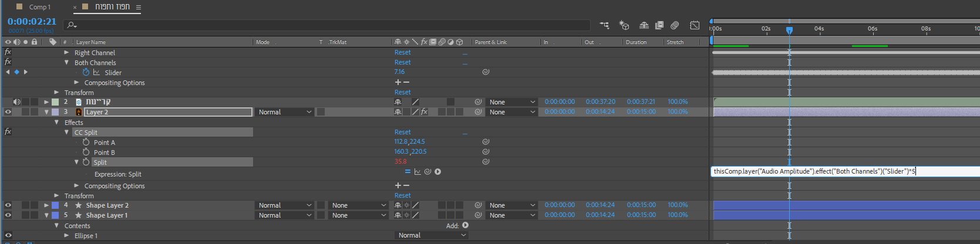Click the enable expression equals icon
The image size is (980, 244).
(408, 172)
